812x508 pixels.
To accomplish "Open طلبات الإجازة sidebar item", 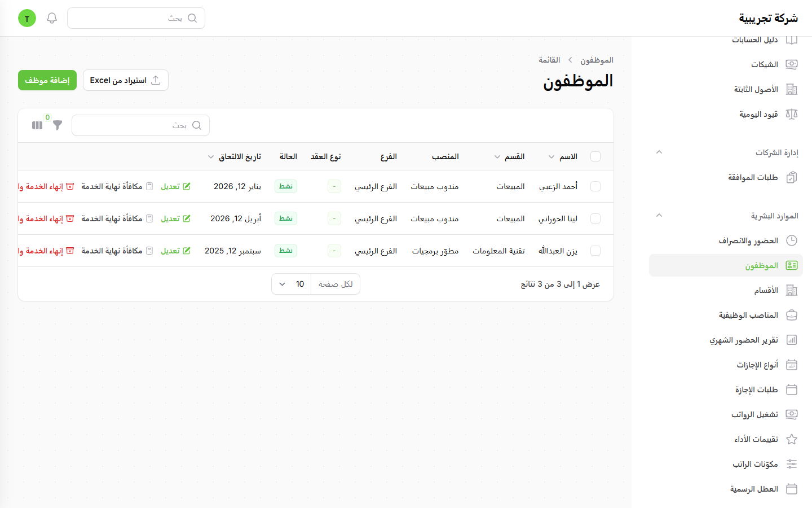I will [726, 389].
